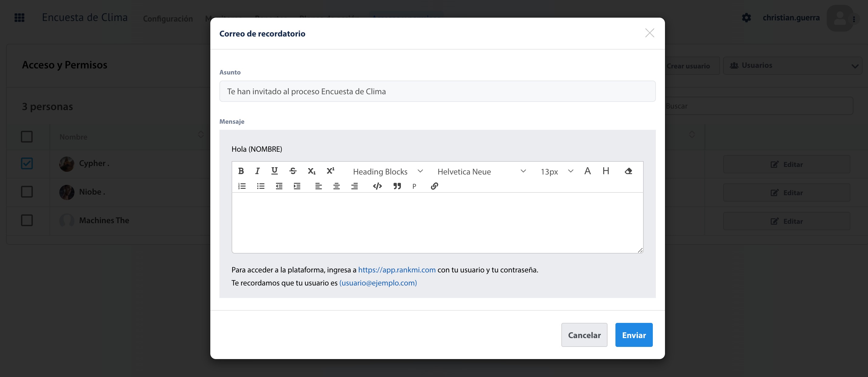Viewport: 868px width, 377px height.
Task: Align text left
Action: click(319, 186)
